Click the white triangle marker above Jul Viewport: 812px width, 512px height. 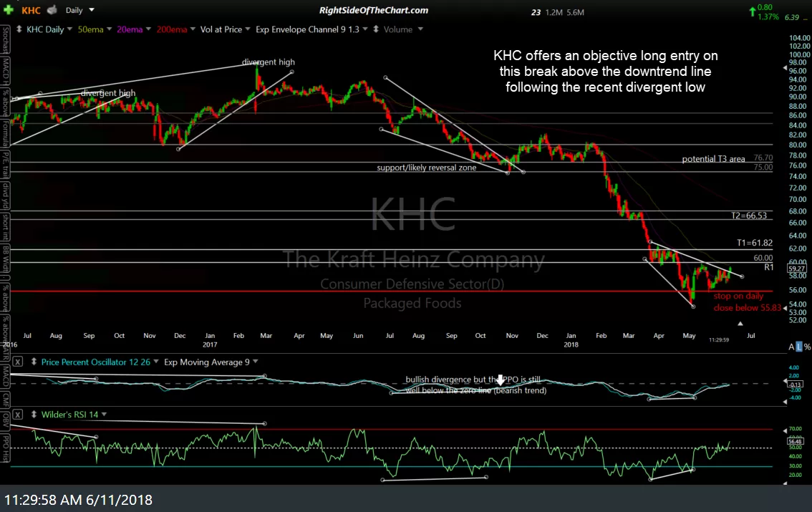740,324
